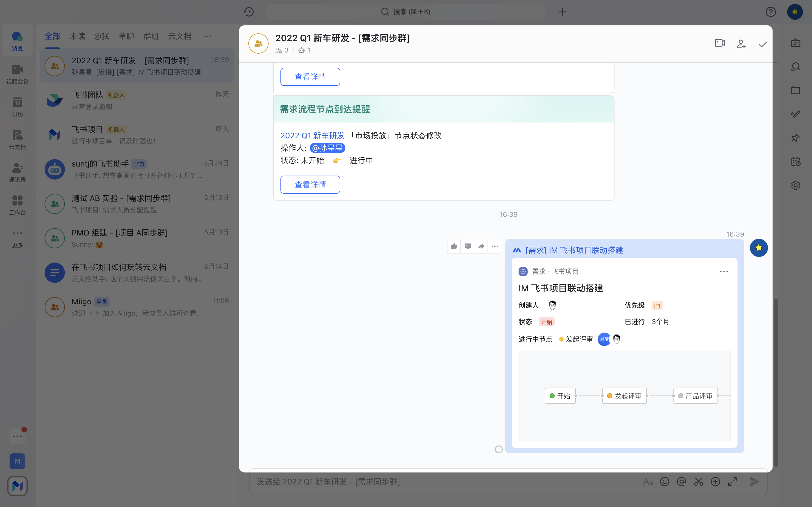This screenshot has width=812, height=507.
Task: Select the 发起评审 workflow node
Action: coord(624,396)
